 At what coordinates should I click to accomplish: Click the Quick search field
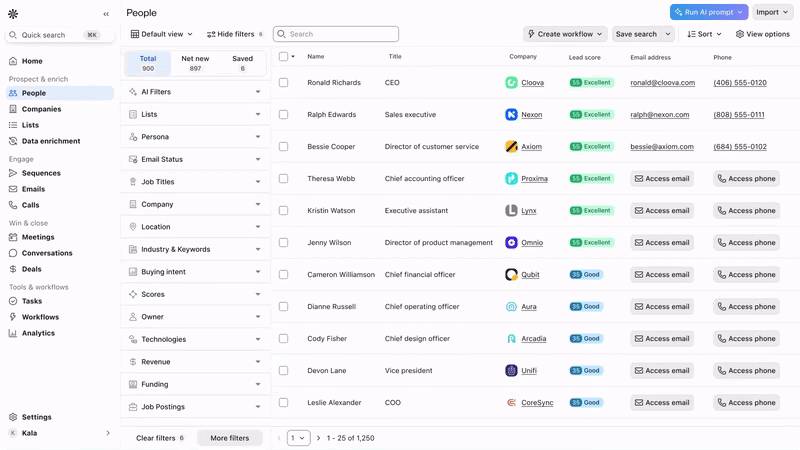click(60, 35)
